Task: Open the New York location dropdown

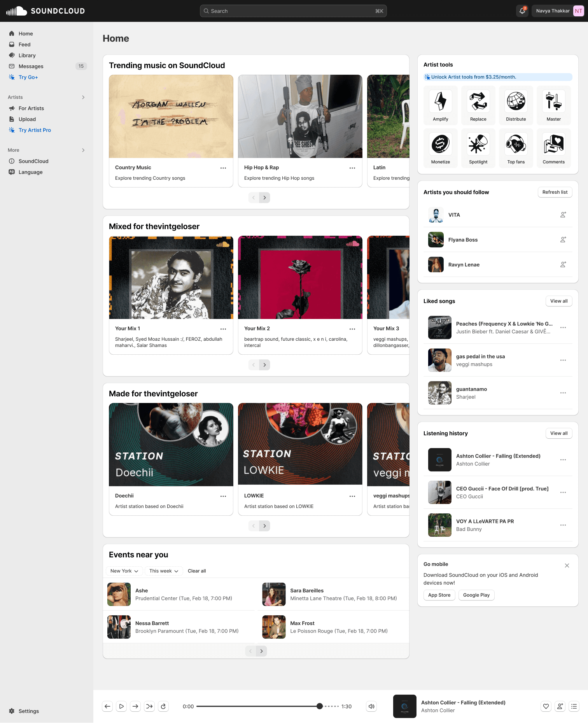Action: click(x=124, y=571)
